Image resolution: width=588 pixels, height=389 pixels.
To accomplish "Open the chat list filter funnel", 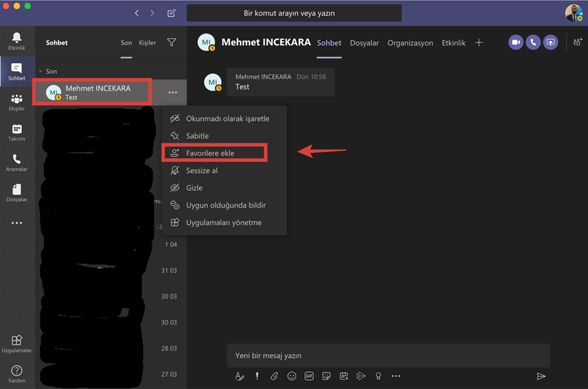I will [171, 43].
